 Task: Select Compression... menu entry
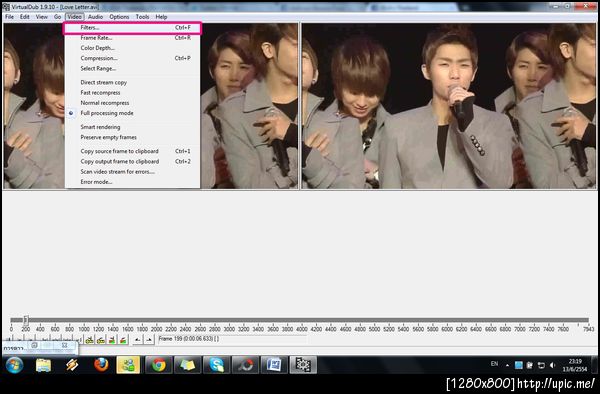click(x=132, y=59)
